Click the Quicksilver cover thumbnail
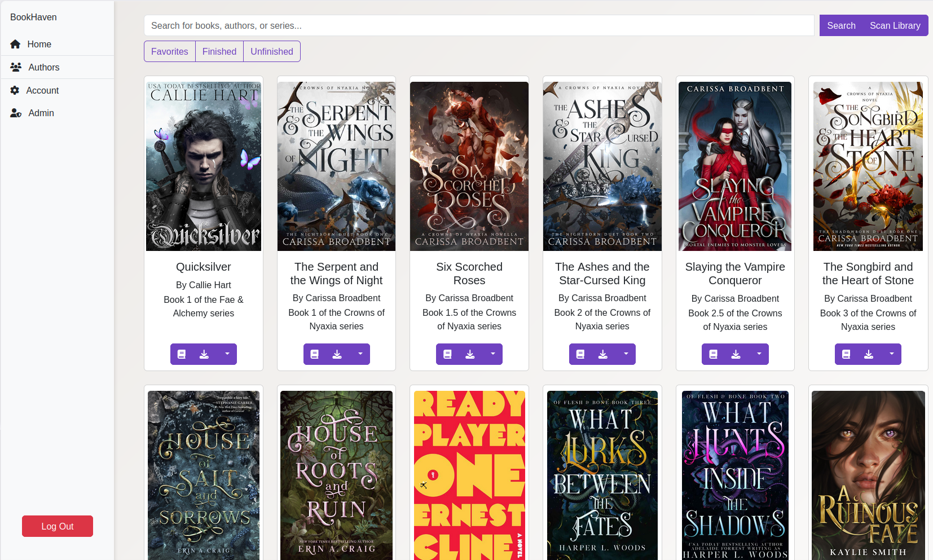 [x=204, y=166]
